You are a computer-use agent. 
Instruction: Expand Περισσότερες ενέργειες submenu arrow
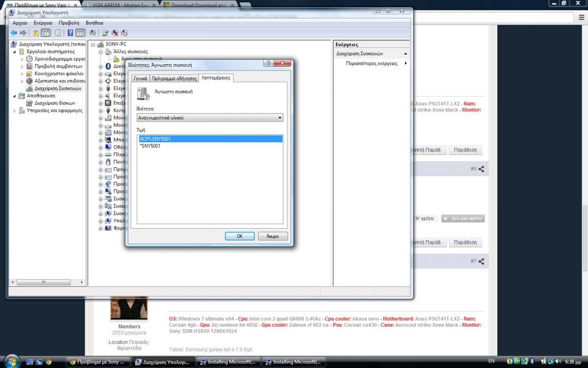(x=406, y=63)
